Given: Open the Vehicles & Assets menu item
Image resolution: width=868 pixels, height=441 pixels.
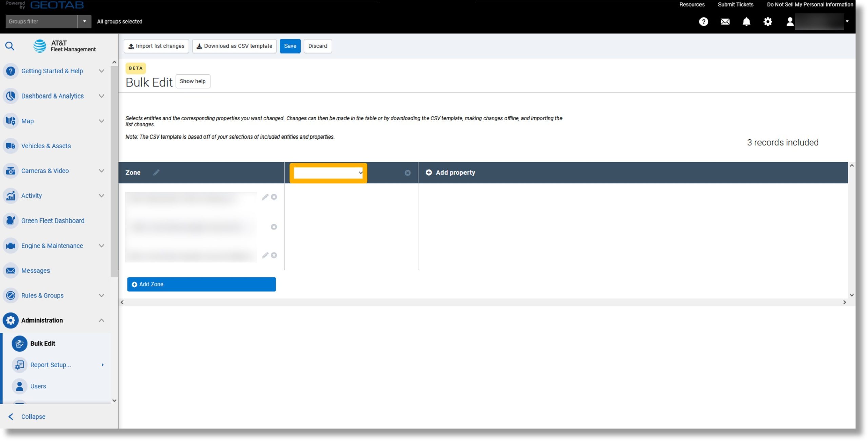Looking at the screenshot, I should coord(46,146).
